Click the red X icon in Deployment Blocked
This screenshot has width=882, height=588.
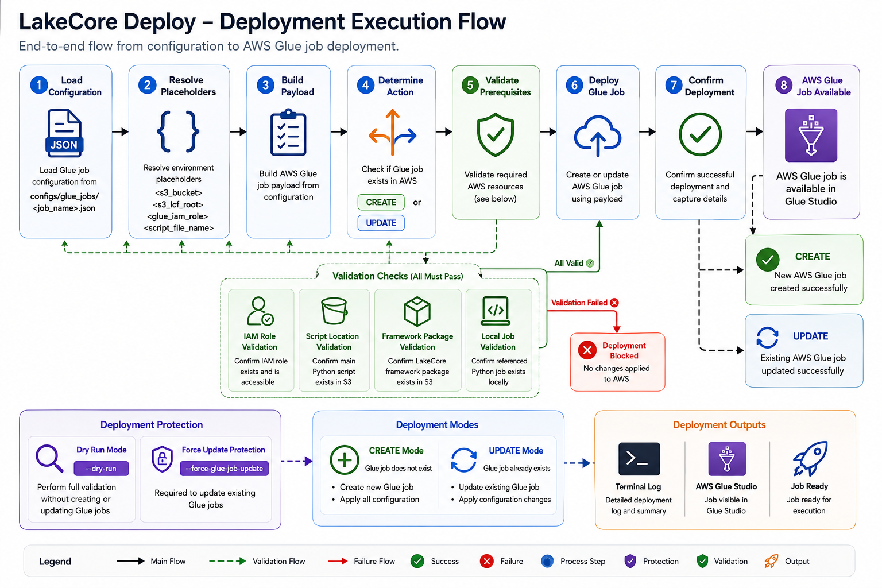587,350
